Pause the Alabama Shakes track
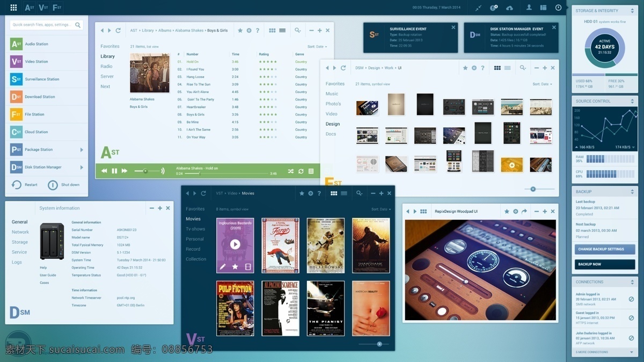 [114, 171]
